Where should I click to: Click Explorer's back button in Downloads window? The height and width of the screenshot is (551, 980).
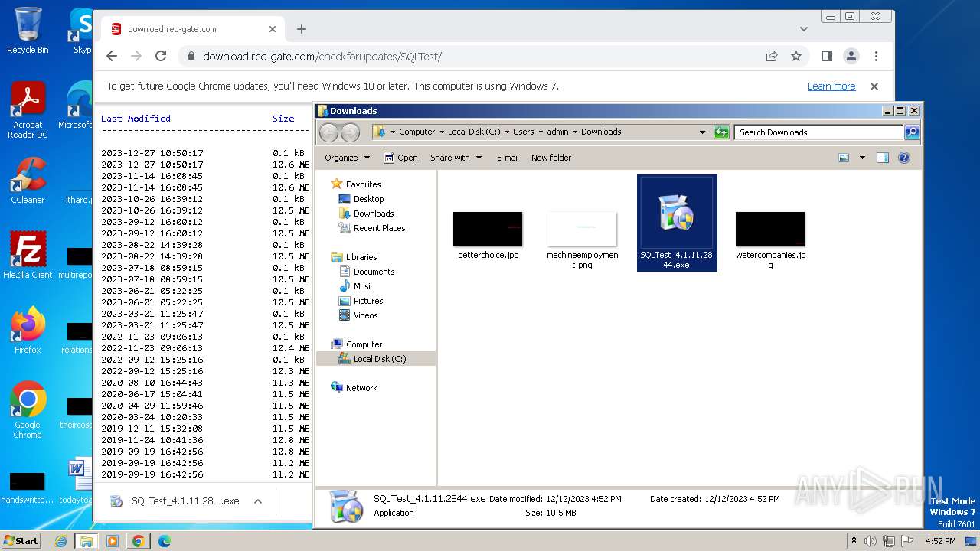coord(329,132)
